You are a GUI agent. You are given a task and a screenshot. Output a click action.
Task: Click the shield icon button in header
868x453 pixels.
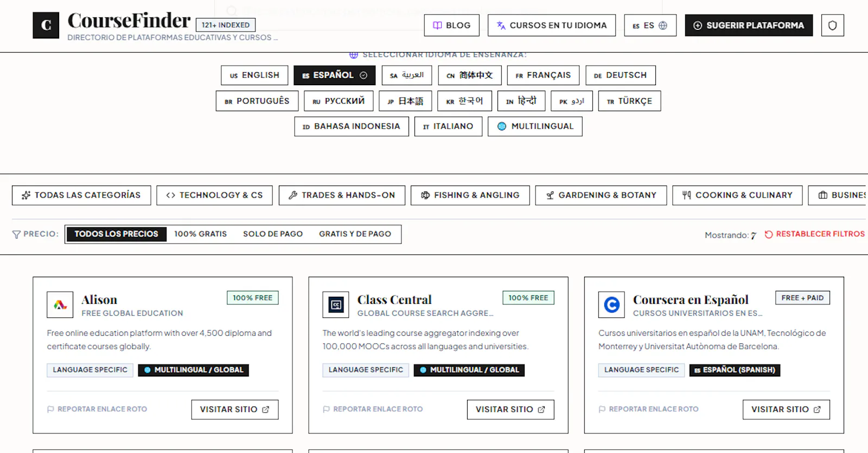click(x=832, y=25)
